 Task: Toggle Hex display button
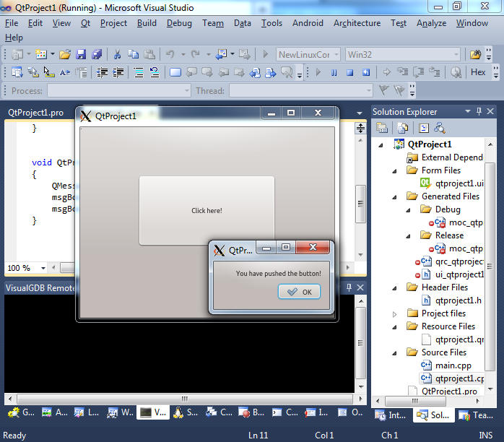click(478, 72)
